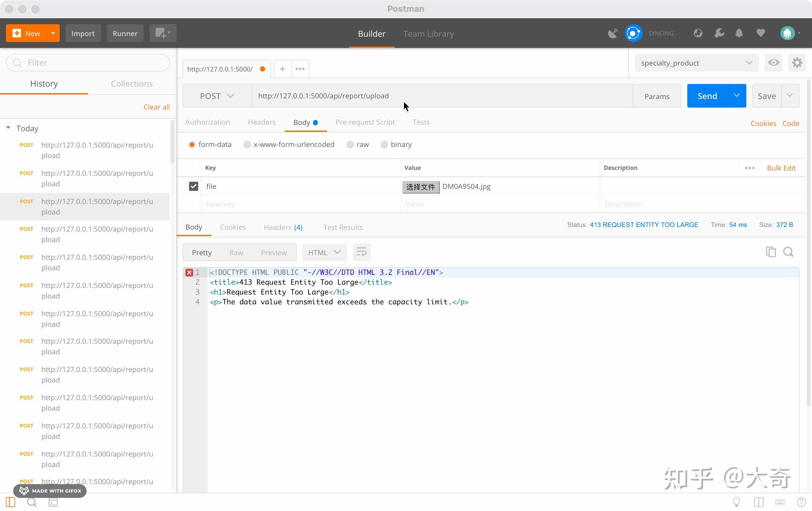Viewport: 812px width, 511px height.
Task: Open the user avatar menu
Action: click(790, 33)
